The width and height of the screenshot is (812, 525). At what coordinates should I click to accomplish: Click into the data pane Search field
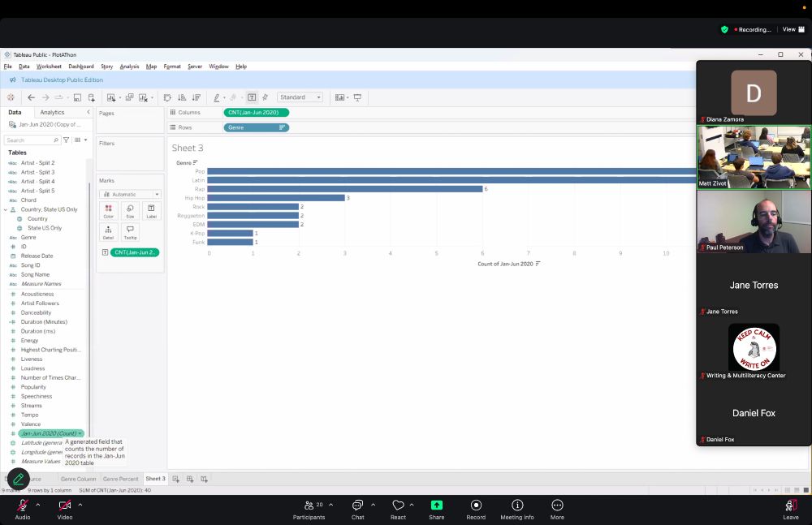(32, 140)
